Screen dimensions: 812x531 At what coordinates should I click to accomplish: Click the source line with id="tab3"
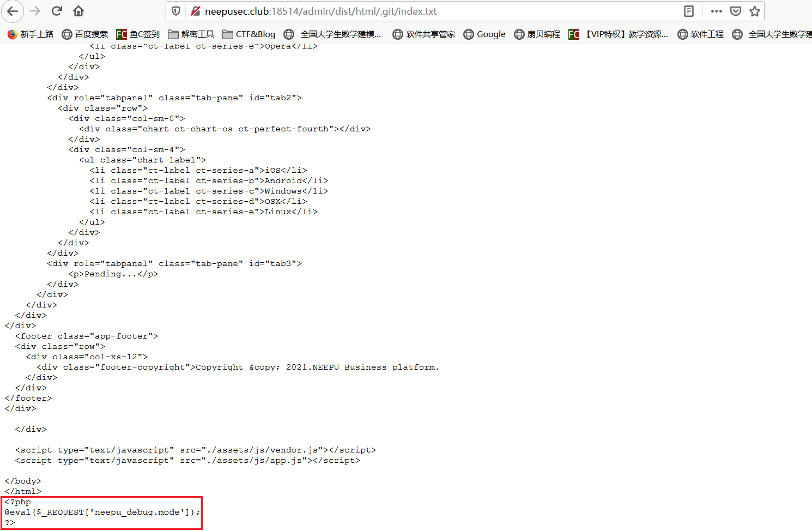tap(174, 264)
